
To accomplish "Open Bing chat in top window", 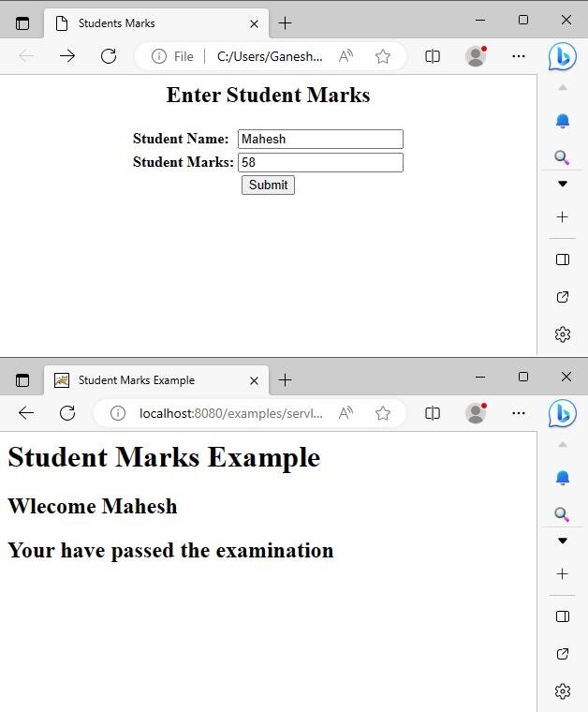I will pyautogui.click(x=562, y=56).
